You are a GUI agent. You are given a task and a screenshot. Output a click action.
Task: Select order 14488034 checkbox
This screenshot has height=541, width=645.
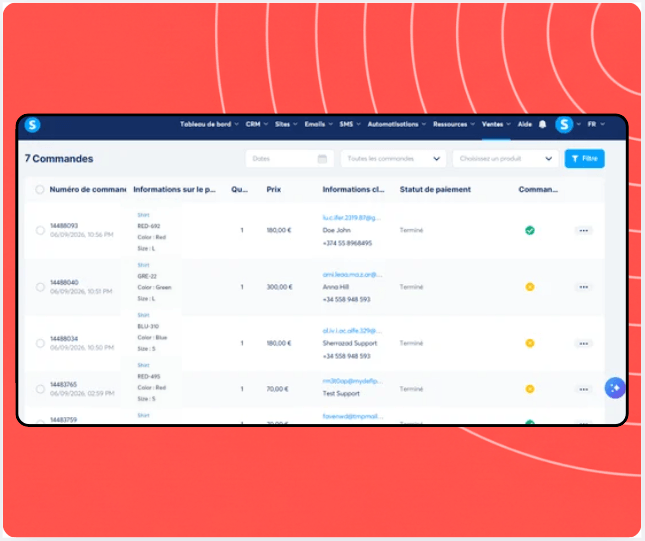(x=40, y=343)
